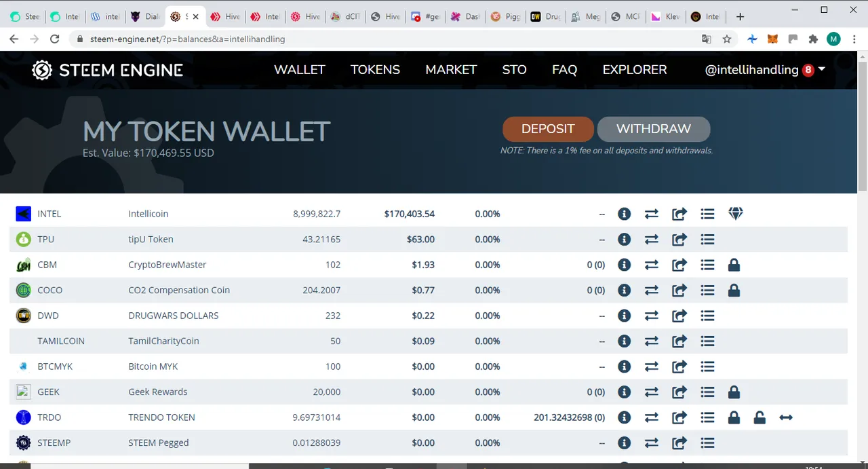Click the Est. Value $170,469.55 USD text
This screenshot has height=469, width=868.
click(x=149, y=153)
